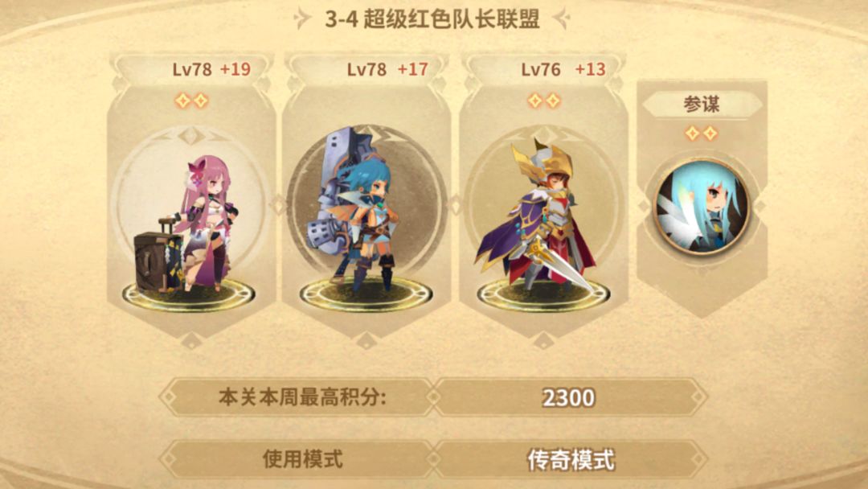Click the 本关本周最高积分 label
The height and width of the screenshot is (489, 868).
(x=301, y=397)
